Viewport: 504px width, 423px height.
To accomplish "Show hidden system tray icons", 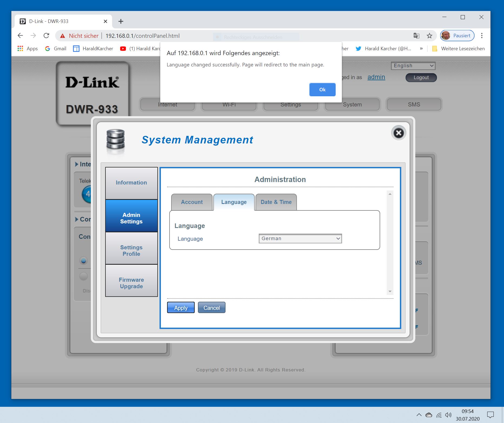I will pyautogui.click(x=419, y=415).
